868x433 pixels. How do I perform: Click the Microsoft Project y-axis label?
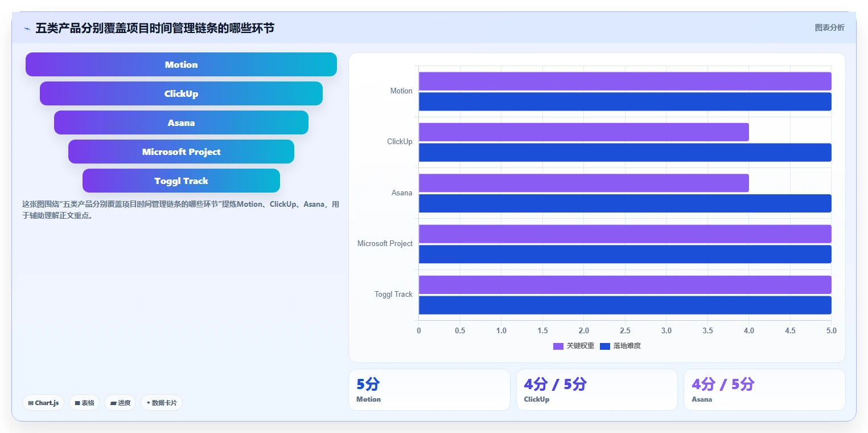[385, 244]
